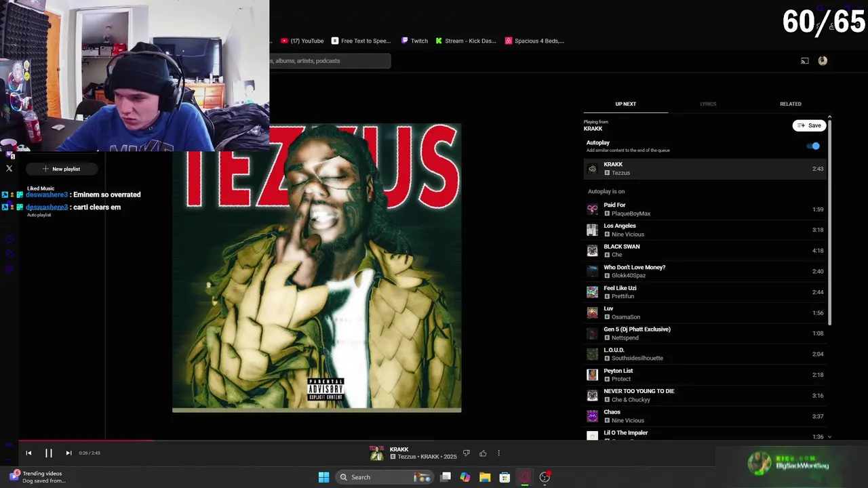Dislike the song KRAKK
868x488 pixels.
click(x=466, y=453)
